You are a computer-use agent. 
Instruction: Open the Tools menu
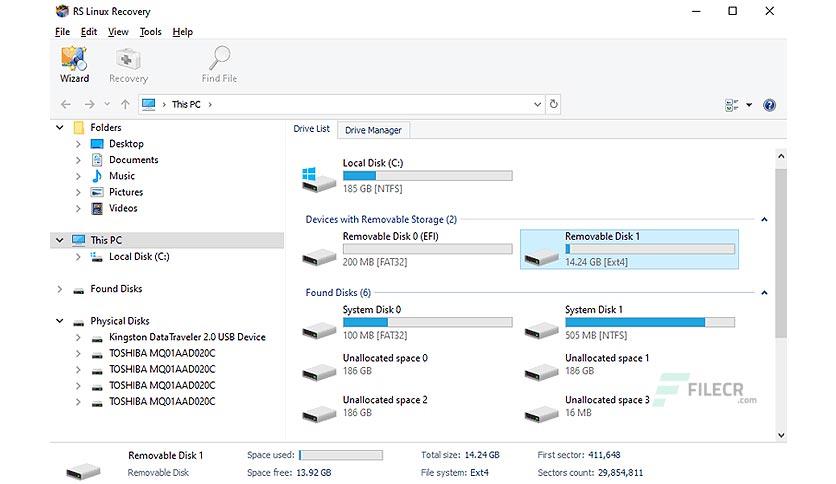point(150,32)
